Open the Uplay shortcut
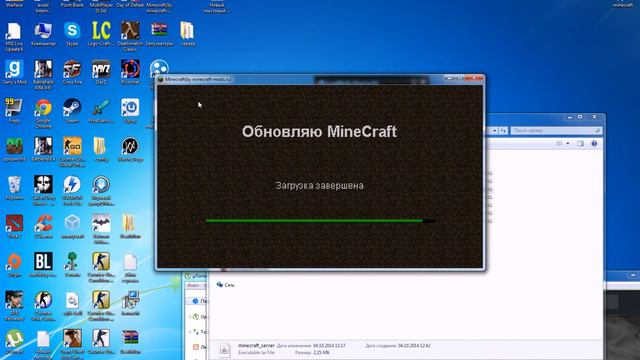This screenshot has height=360, width=640. point(130,108)
